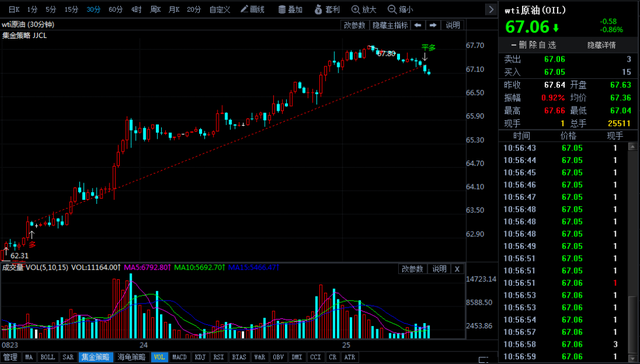This screenshot has height=364, width=640.
Task: Switch to the 60分 timeframe
Action: coord(116,9)
